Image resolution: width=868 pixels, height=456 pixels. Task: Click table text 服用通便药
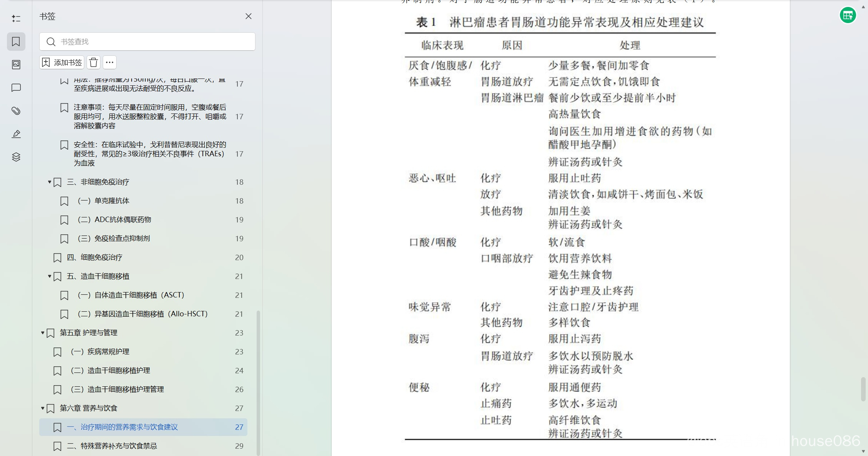[574, 387]
